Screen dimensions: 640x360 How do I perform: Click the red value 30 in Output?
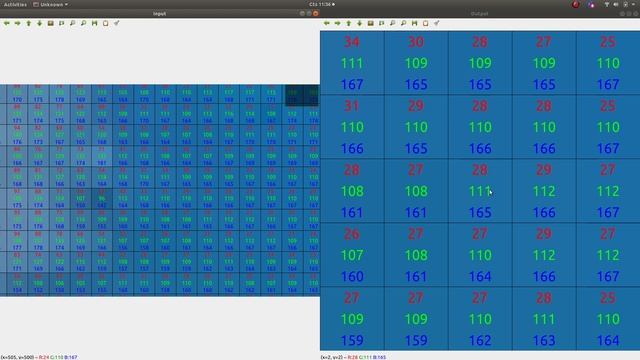coord(416,42)
